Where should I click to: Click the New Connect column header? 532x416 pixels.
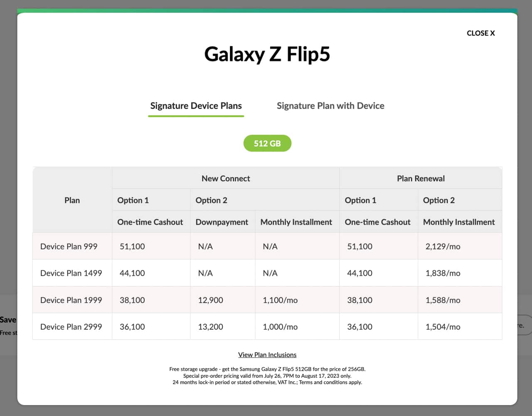pos(226,179)
